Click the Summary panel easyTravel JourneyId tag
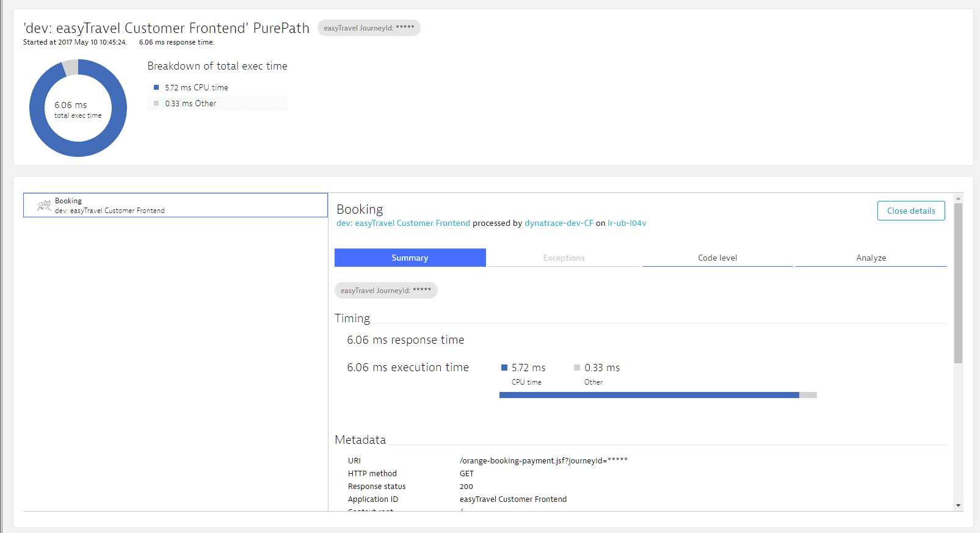The image size is (980, 533). pyautogui.click(x=386, y=291)
